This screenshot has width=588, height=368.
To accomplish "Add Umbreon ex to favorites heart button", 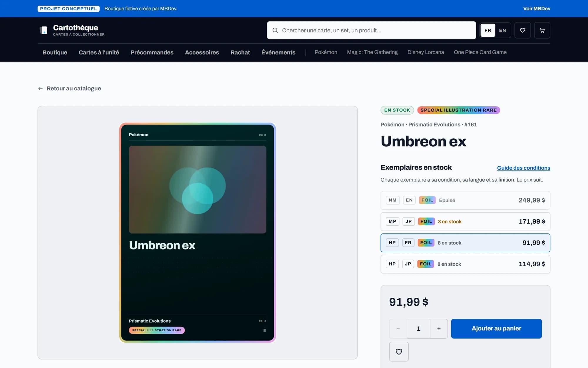I will (399, 352).
